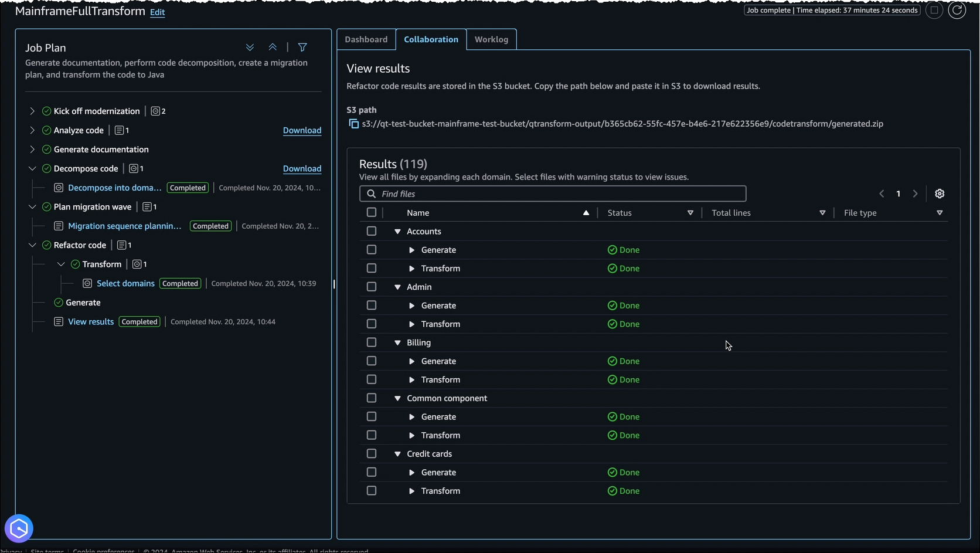Click the stop job square icon
Viewport: 980px width, 553px height.
[934, 10]
